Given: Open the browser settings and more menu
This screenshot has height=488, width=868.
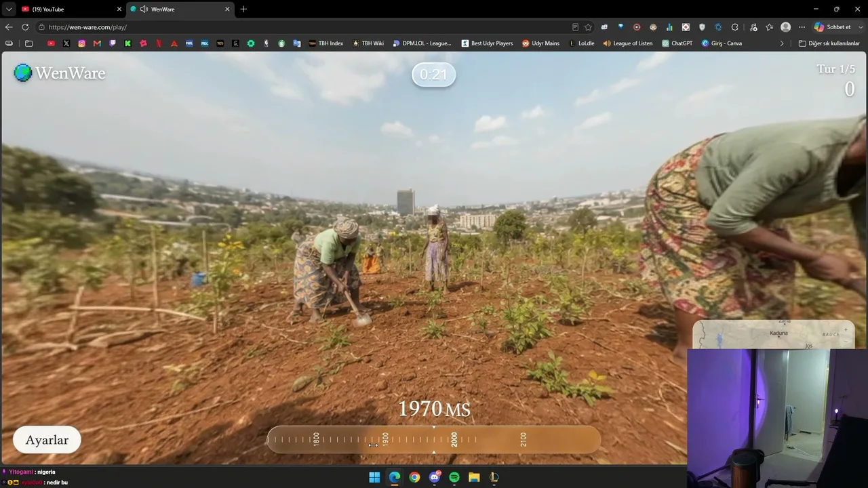Looking at the screenshot, I should click(x=802, y=27).
